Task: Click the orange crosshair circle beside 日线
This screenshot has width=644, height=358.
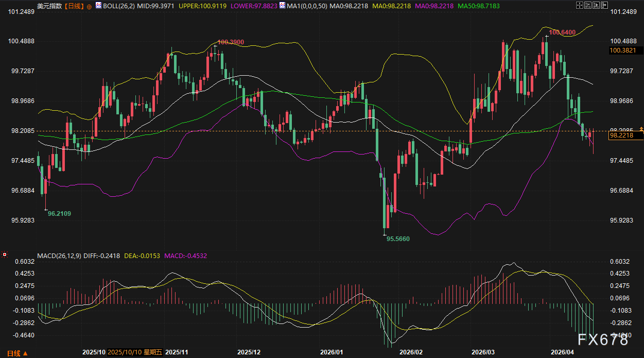Action: click(90, 6)
